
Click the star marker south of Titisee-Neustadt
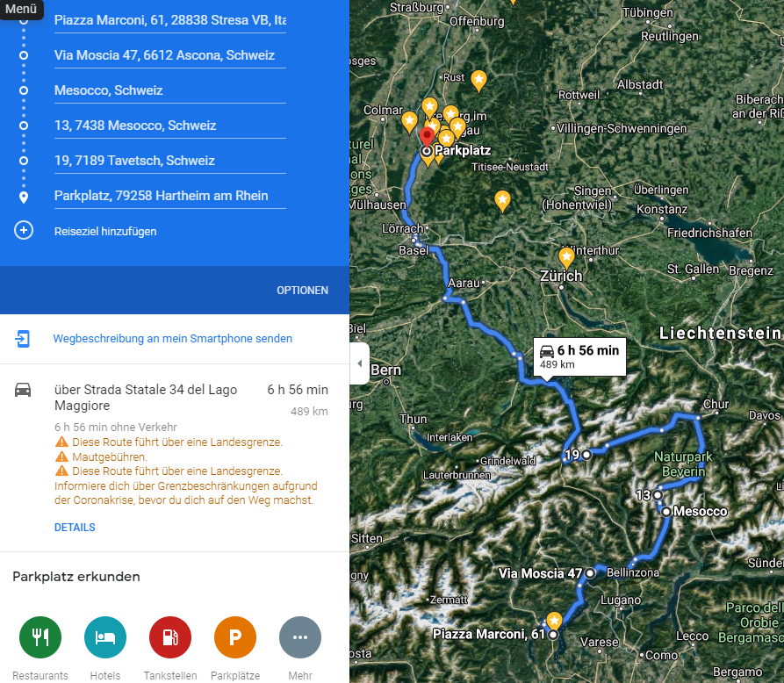502,201
